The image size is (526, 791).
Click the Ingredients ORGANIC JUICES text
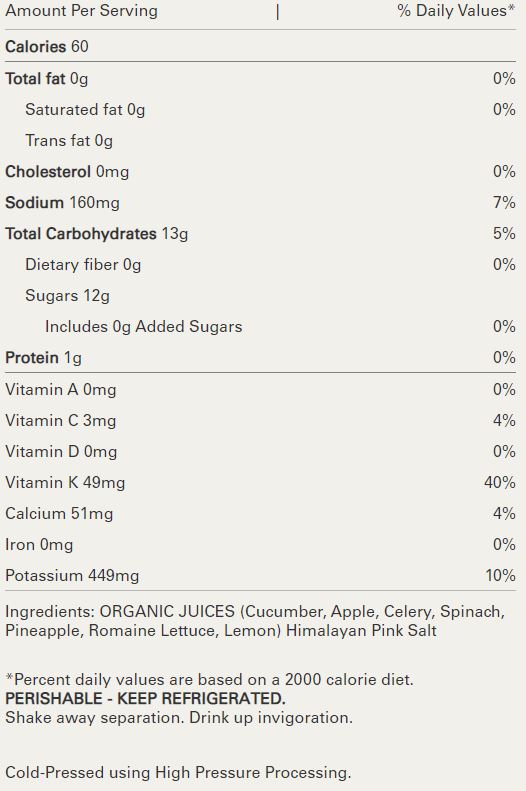[x=120, y=611]
